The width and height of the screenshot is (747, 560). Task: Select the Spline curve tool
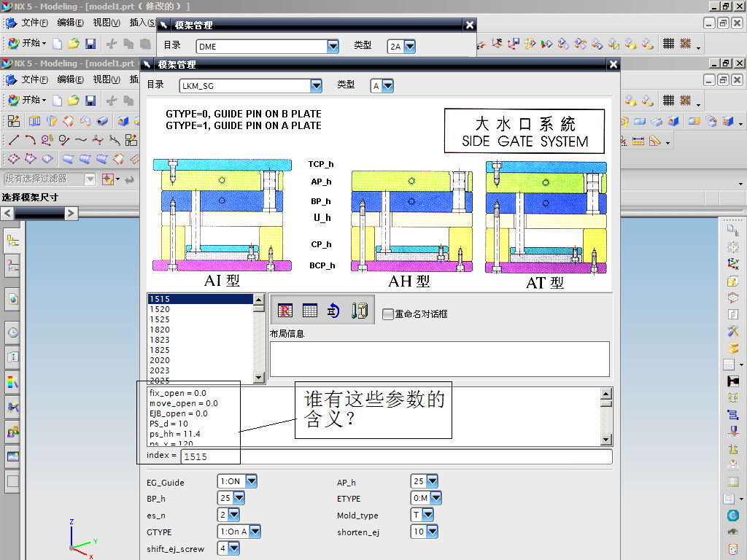(x=81, y=140)
